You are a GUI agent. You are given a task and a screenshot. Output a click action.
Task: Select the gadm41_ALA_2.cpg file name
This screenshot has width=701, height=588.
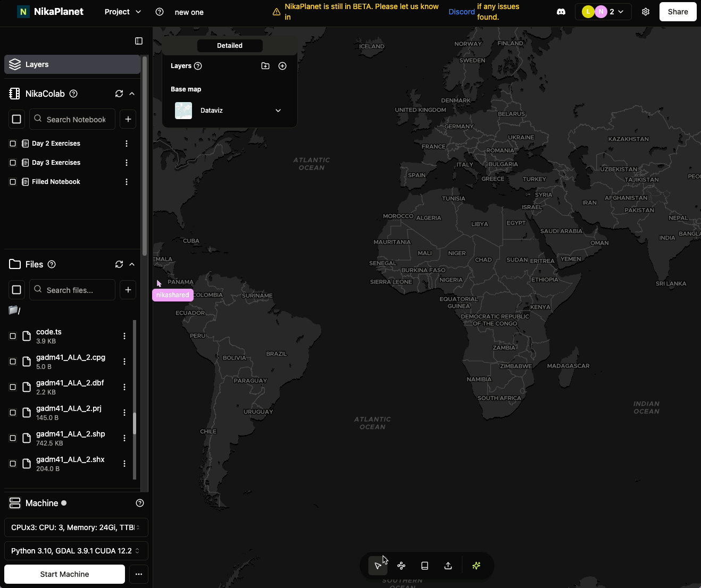[71, 357]
